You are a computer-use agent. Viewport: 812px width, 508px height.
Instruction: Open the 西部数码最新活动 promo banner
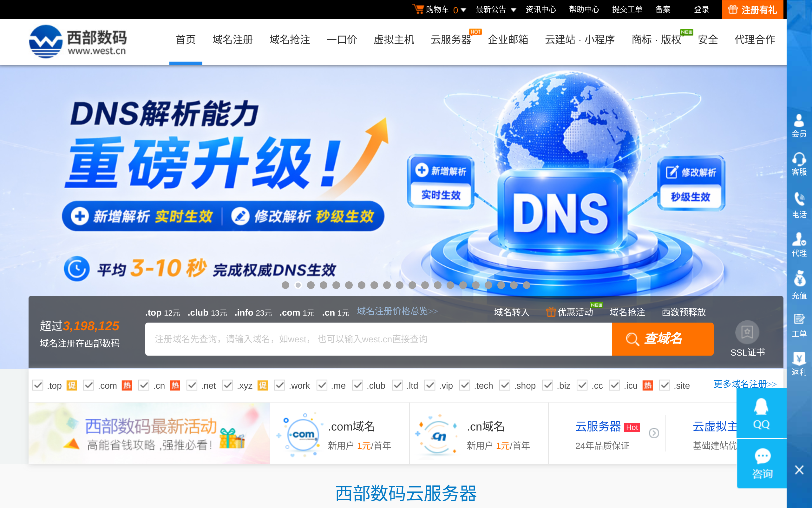[x=149, y=433]
